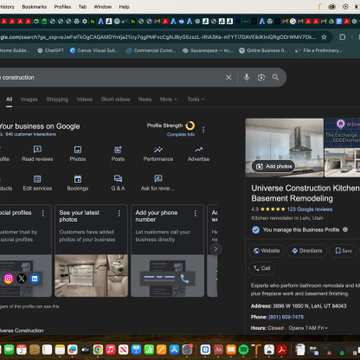Viewport: 360px width, 360px height.
Task: Click the Directions button
Action: (307, 251)
